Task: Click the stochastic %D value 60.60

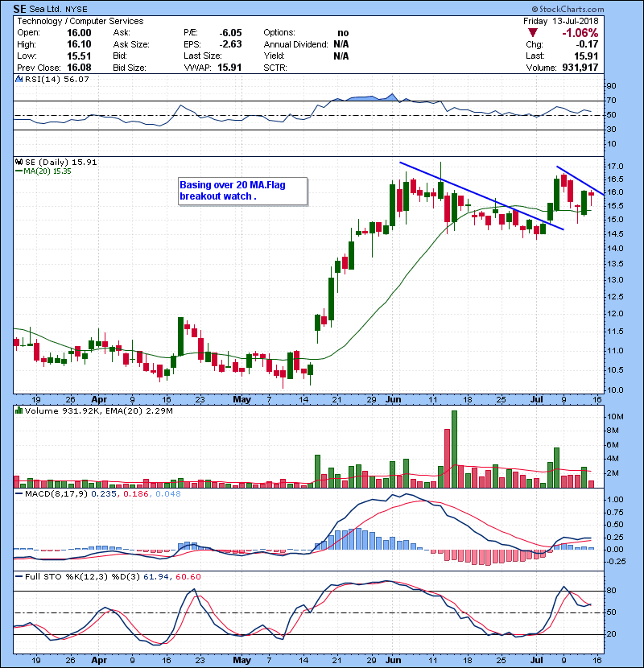Action: (x=188, y=576)
